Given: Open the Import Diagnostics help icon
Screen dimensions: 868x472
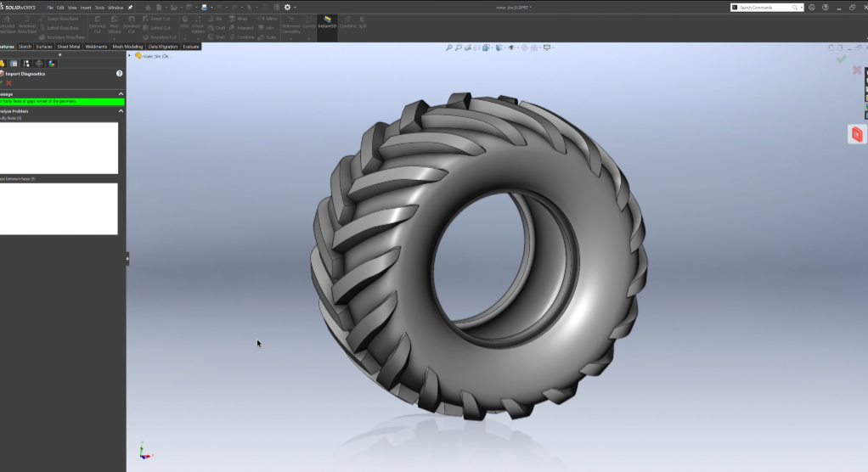Looking at the screenshot, I should click(x=119, y=73).
